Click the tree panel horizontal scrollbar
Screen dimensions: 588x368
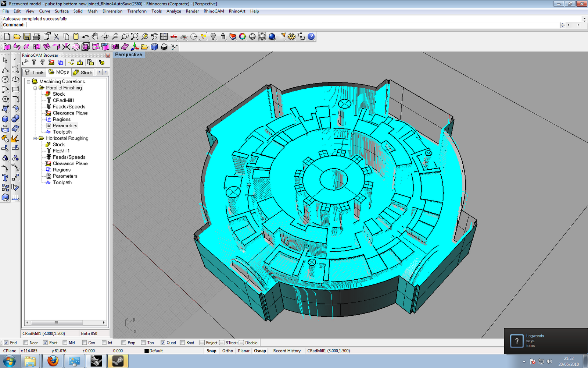(65, 323)
